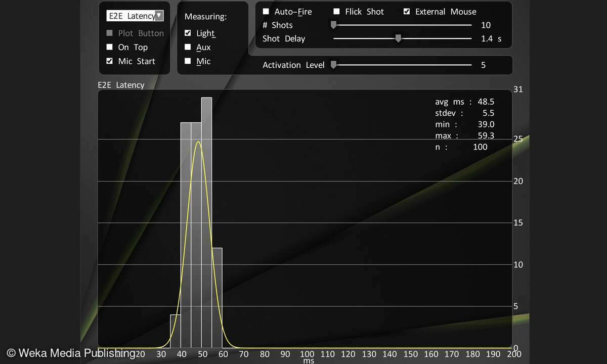
Task: Click the Activation Level value 5
Action: (483, 65)
